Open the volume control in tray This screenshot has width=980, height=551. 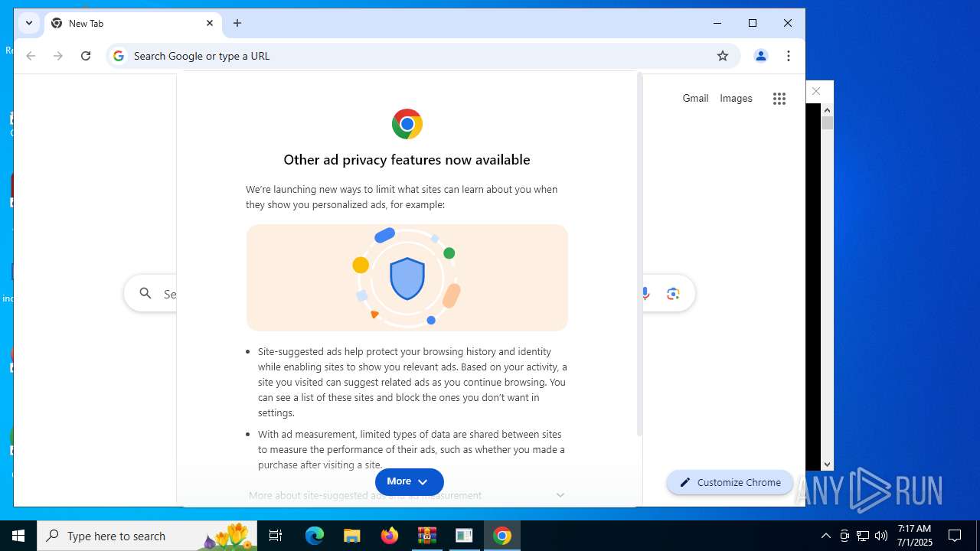(x=881, y=536)
